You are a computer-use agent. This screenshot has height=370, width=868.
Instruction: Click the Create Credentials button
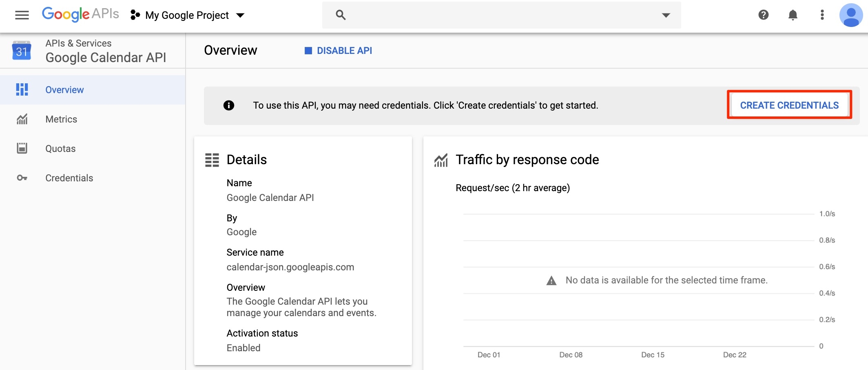click(789, 105)
